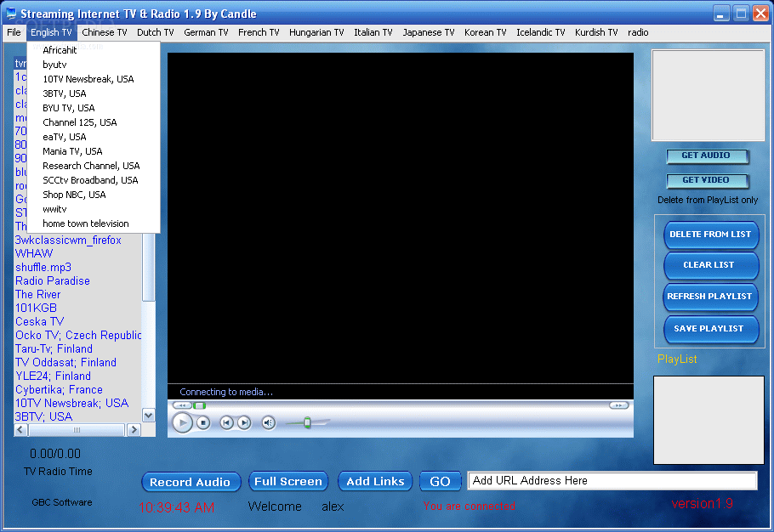Screen dimensions: 774x532
Task: Start recording with Record Audio button
Action: point(191,482)
